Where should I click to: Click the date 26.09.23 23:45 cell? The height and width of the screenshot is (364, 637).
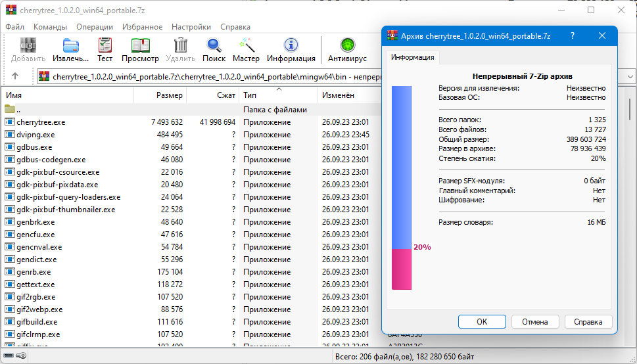coord(346,135)
